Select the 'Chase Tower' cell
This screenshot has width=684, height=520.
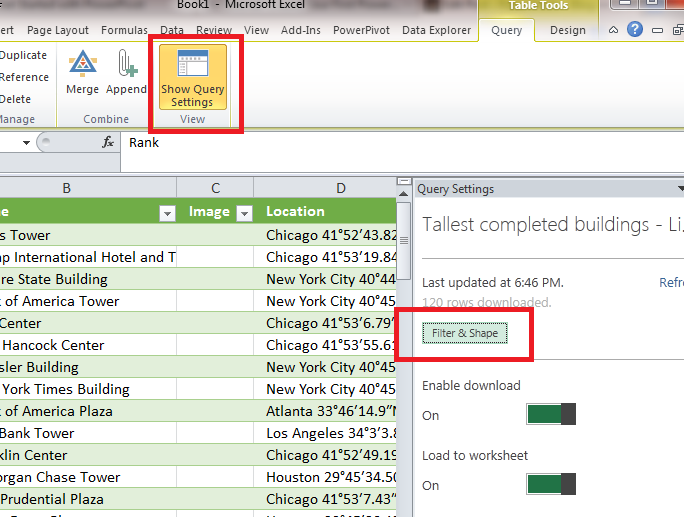click(88, 477)
